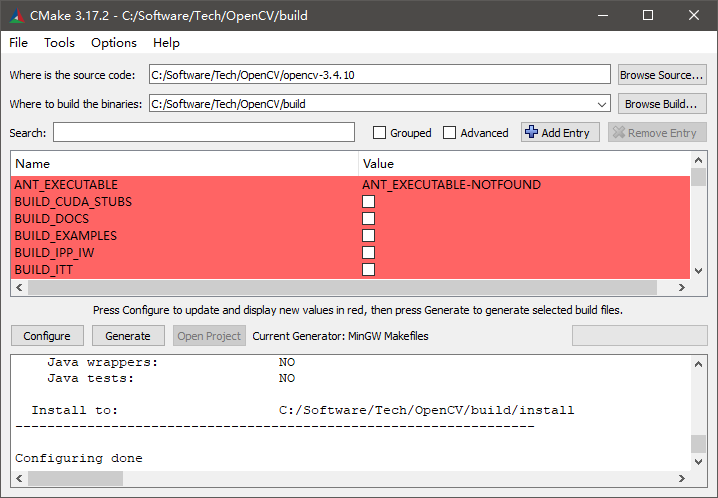This screenshot has height=498, width=718.
Task: Click 'Current Generator: MinGW Makefiles' label
Action: coord(340,336)
